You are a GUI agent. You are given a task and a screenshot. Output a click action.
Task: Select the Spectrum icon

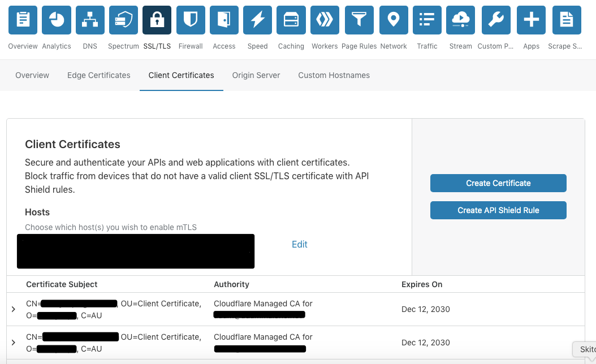(123, 19)
